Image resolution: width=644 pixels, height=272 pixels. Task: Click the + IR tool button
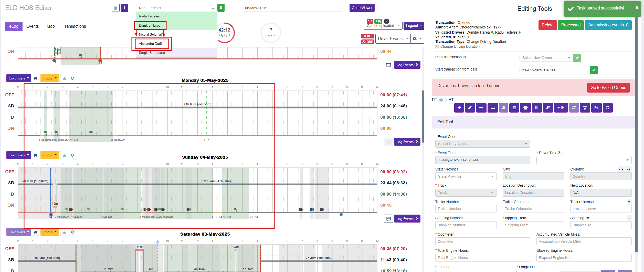click(561, 108)
